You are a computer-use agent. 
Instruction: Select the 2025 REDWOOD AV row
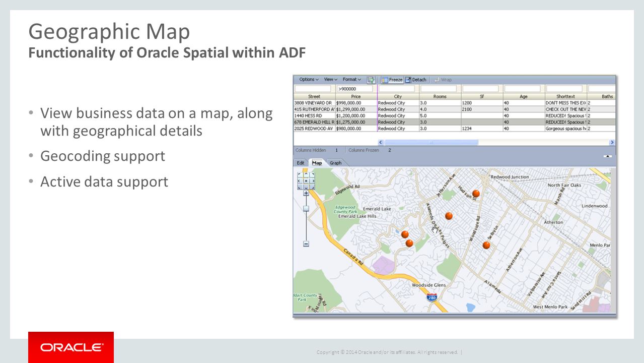coord(454,129)
